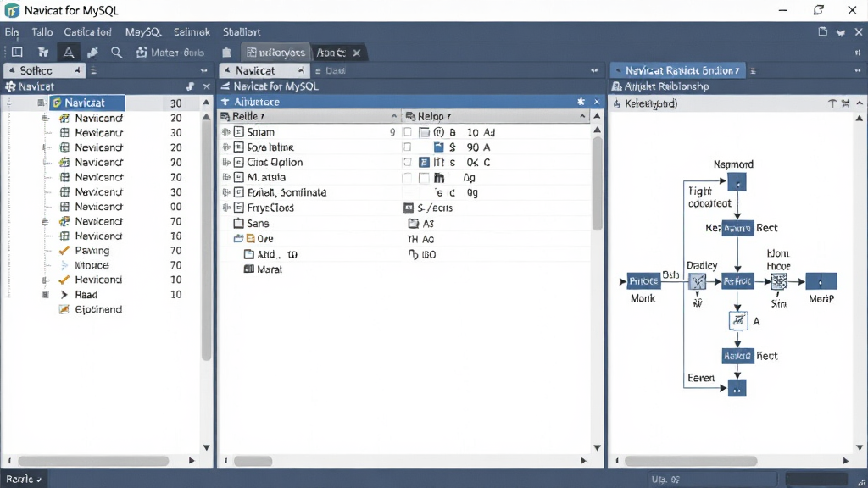Expand the Cint Oplion row
This screenshot has height=488, width=868.
[x=225, y=162]
